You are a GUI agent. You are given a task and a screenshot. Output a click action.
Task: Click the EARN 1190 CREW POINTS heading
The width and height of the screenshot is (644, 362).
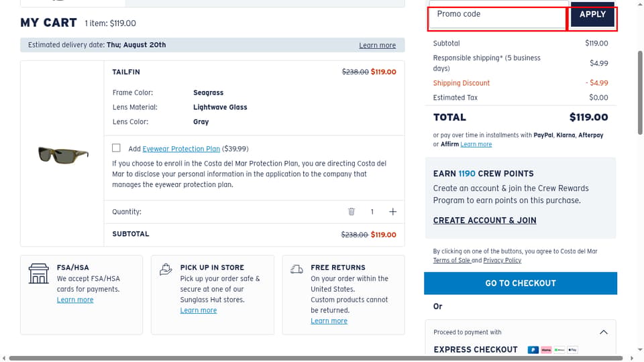pos(484,174)
